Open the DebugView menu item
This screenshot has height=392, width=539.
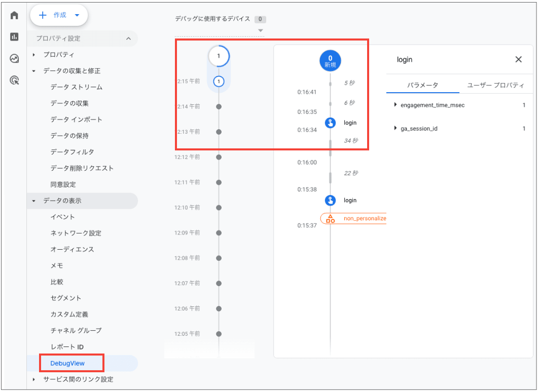click(x=67, y=363)
